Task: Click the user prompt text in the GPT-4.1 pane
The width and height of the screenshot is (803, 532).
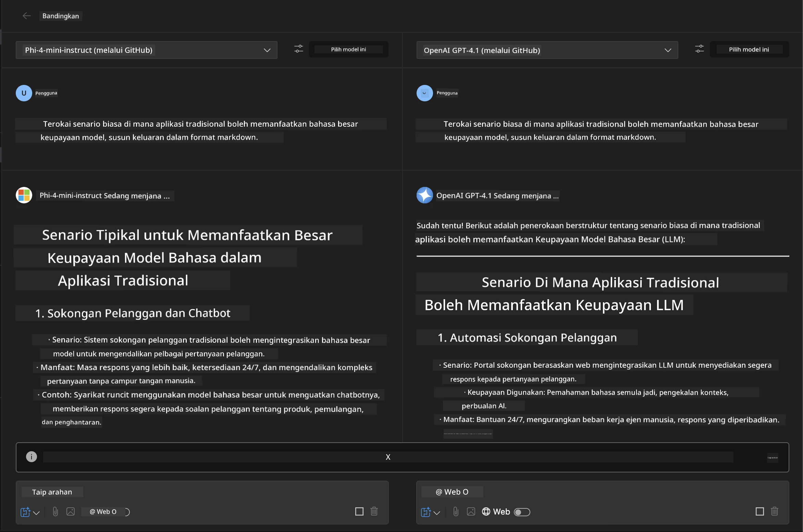Action: click(x=601, y=130)
